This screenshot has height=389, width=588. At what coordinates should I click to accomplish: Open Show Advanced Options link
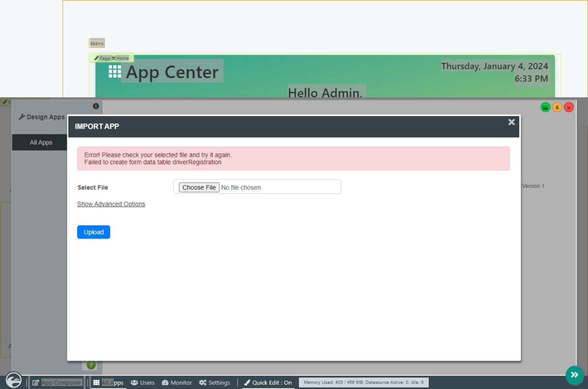click(x=111, y=204)
